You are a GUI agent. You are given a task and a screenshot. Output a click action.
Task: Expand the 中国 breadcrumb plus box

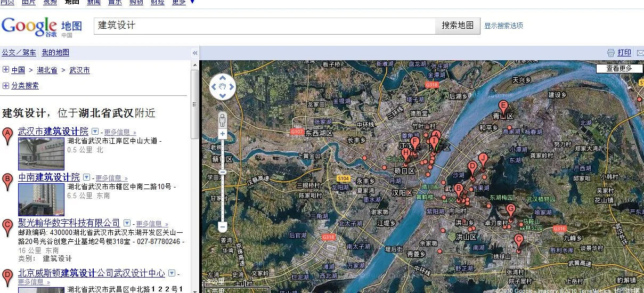(x=6, y=70)
